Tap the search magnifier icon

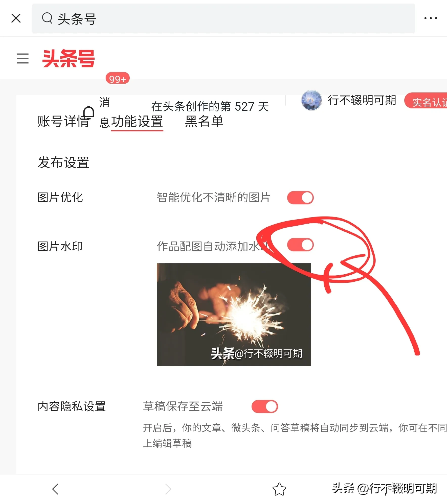(x=47, y=18)
